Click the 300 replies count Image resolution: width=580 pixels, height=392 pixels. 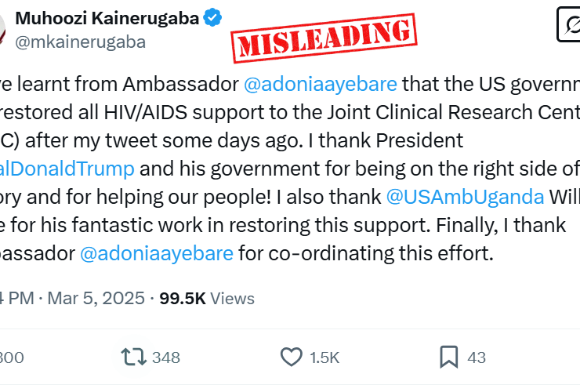click(11, 358)
